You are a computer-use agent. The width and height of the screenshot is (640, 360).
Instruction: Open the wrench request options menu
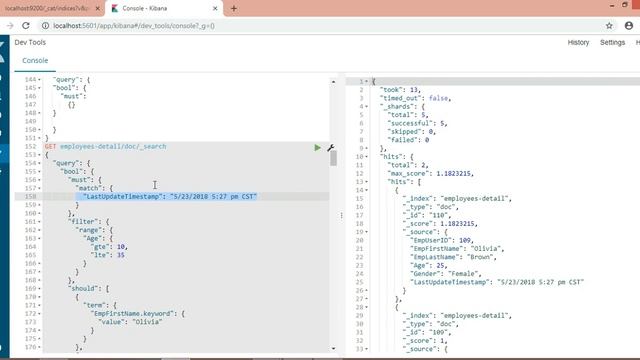pyautogui.click(x=331, y=147)
